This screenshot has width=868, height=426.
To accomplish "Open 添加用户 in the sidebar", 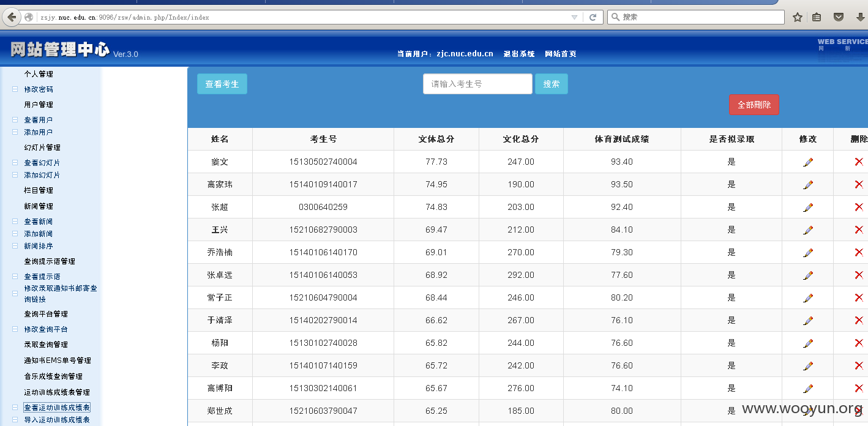I will [39, 132].
